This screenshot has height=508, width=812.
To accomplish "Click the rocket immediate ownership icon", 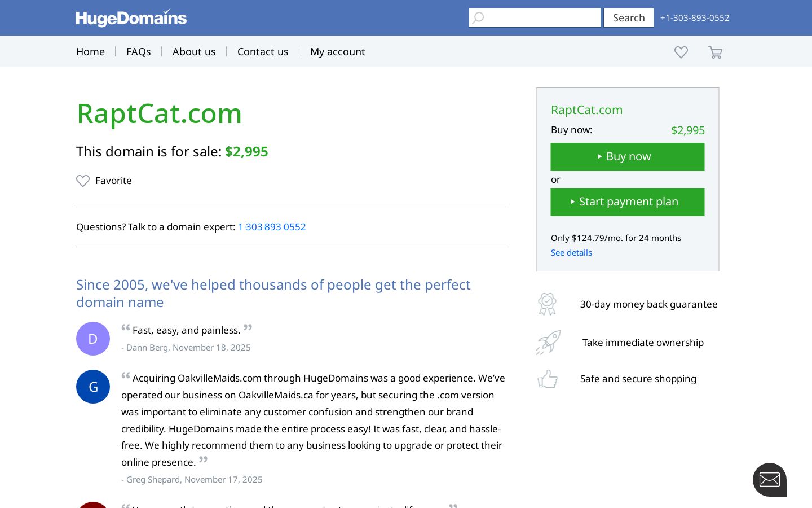I will coord(548,343).
